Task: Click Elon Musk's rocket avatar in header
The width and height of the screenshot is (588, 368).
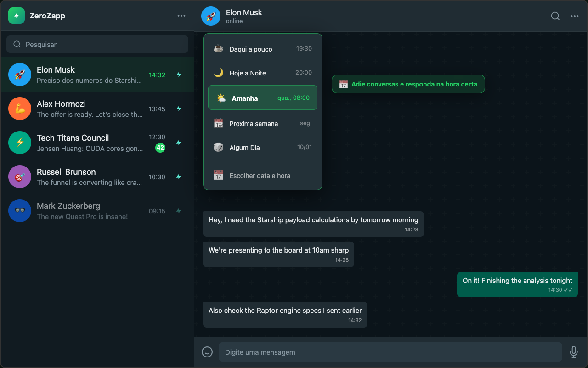Action: (x=211, y=16)
